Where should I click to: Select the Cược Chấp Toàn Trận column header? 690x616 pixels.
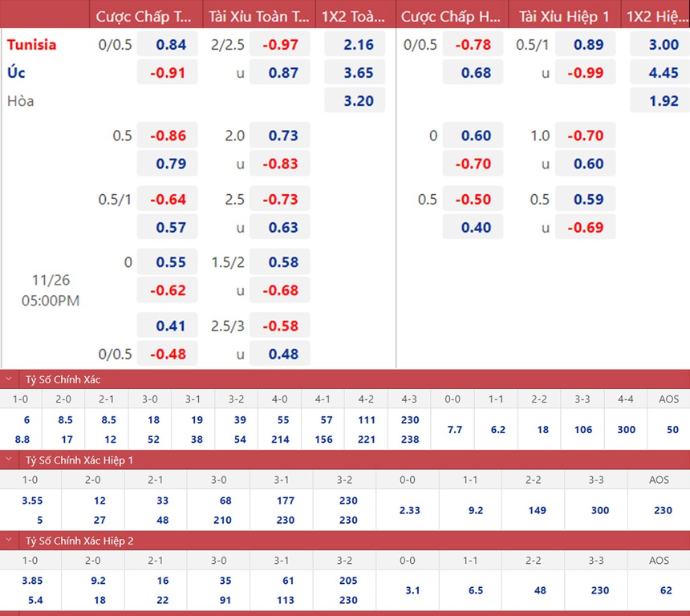[143, 16]
